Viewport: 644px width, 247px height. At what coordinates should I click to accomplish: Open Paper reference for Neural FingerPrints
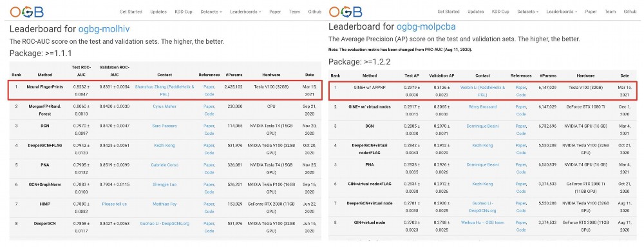click(209, 87)
